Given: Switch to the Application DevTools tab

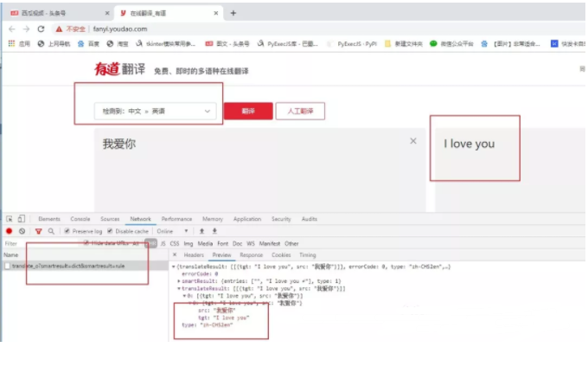Looking at the screenshot, I should (247, 219).
